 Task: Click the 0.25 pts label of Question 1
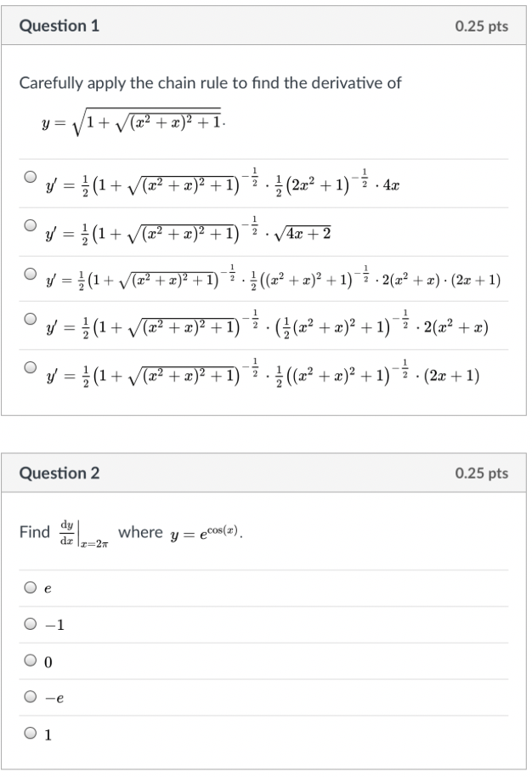click(481, 26)
